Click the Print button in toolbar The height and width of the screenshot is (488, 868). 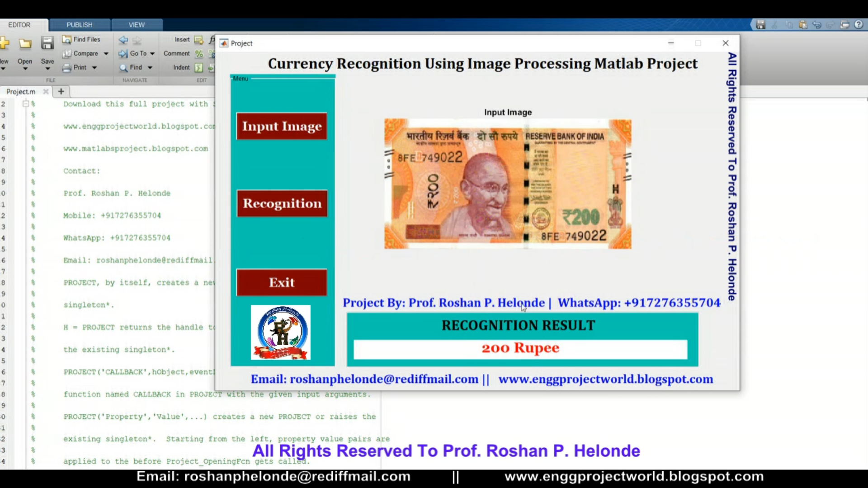[x=75, y=67]
